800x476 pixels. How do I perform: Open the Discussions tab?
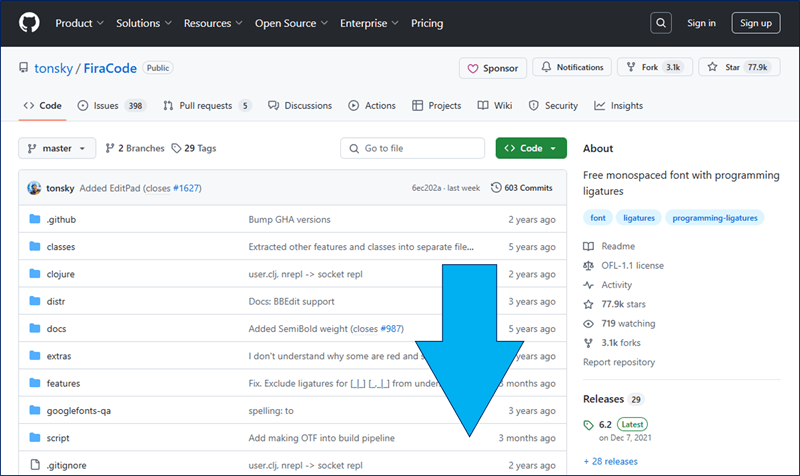tap(300, 106)
